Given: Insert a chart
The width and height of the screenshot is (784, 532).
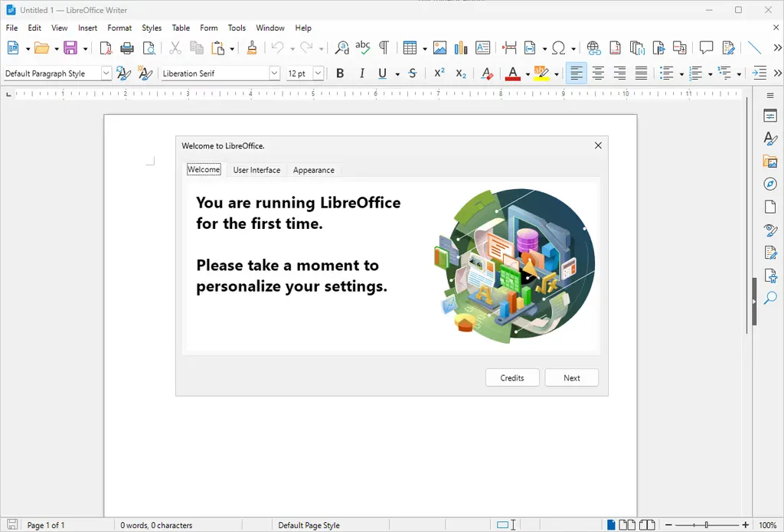Looking at the screenshot, I should (x=461, y=48).
